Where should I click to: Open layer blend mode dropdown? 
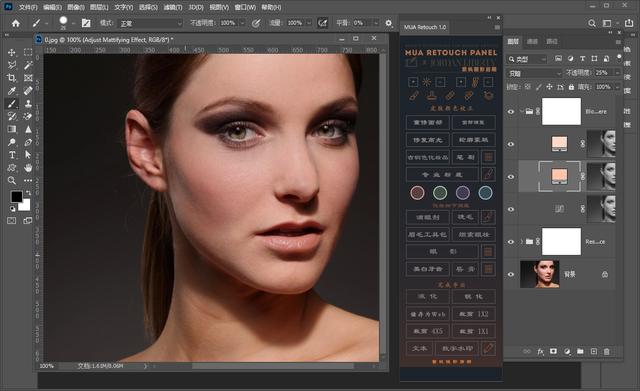[534, 73]
